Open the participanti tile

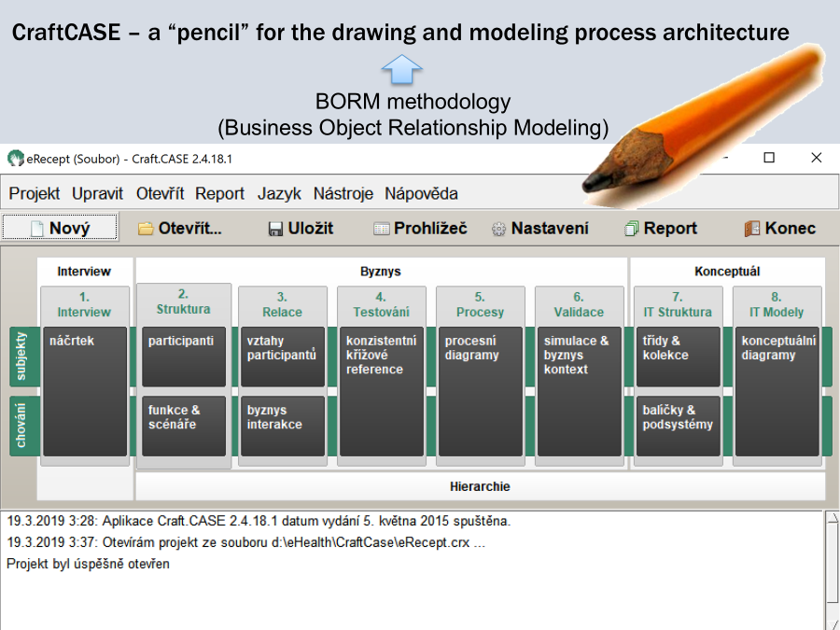[x=183, y=356]
